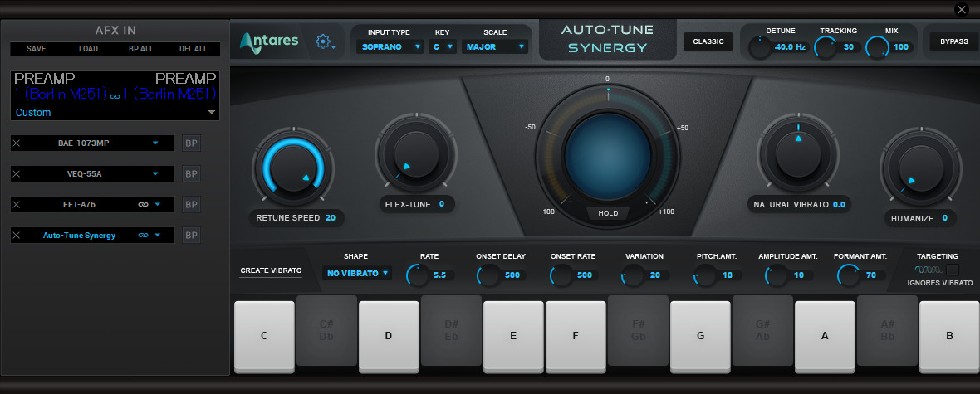
Task: Open the Input Type Soprano dropdown
Action: click(390, 46)
